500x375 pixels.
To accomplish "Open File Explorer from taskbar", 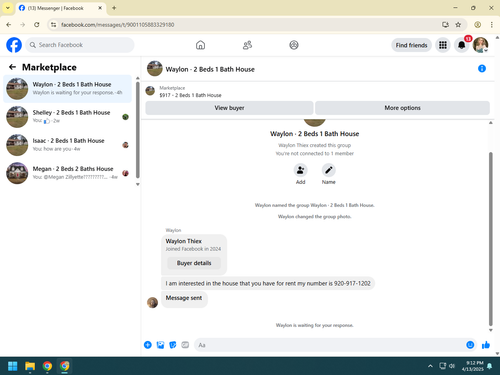I will click(30, 366).
